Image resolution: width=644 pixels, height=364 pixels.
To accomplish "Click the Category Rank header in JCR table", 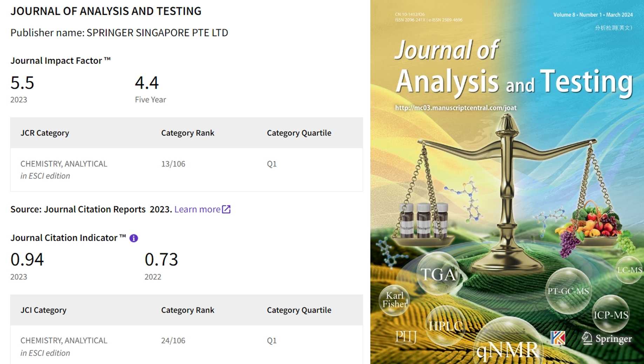I will (187, 133).
